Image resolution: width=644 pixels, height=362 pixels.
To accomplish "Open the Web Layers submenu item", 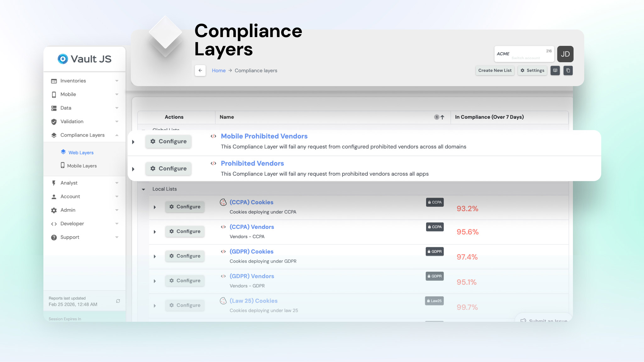I will (81, 152).
